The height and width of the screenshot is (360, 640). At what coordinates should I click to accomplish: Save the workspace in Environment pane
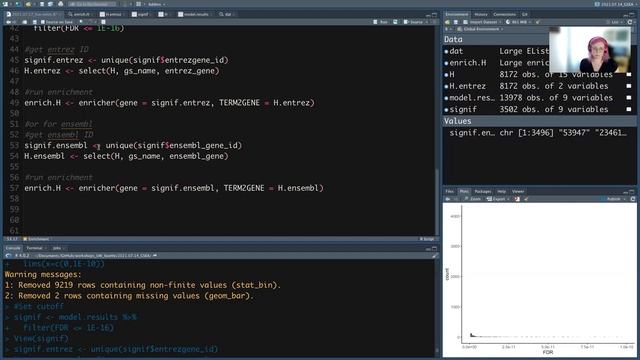[456, 22]
